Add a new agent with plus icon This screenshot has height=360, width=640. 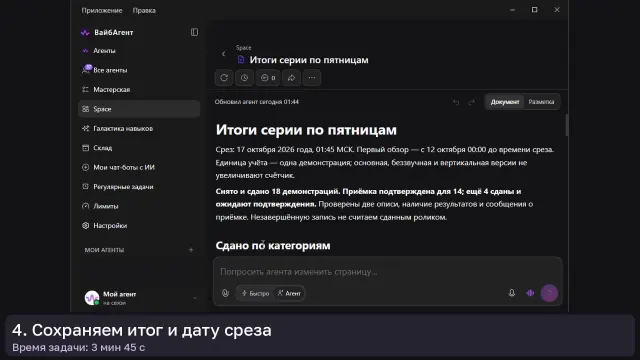(191, 250)
